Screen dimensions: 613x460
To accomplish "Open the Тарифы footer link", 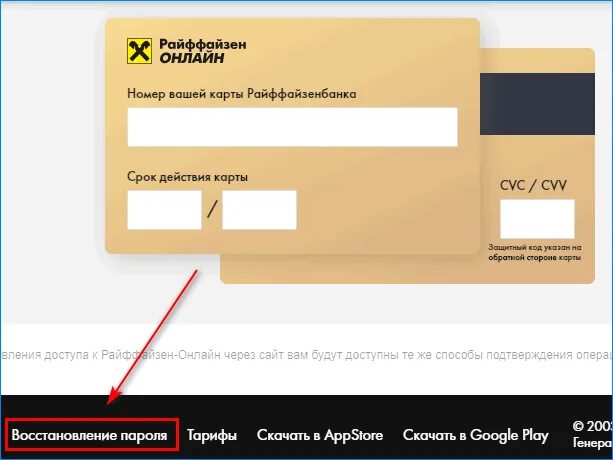I will point(212,435).
